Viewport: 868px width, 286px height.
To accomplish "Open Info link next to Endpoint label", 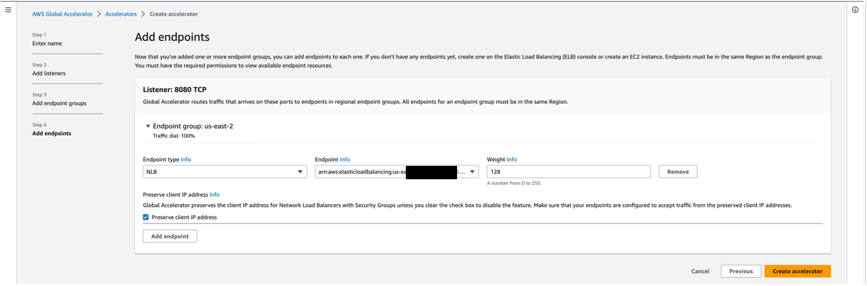I will (345, 160).
